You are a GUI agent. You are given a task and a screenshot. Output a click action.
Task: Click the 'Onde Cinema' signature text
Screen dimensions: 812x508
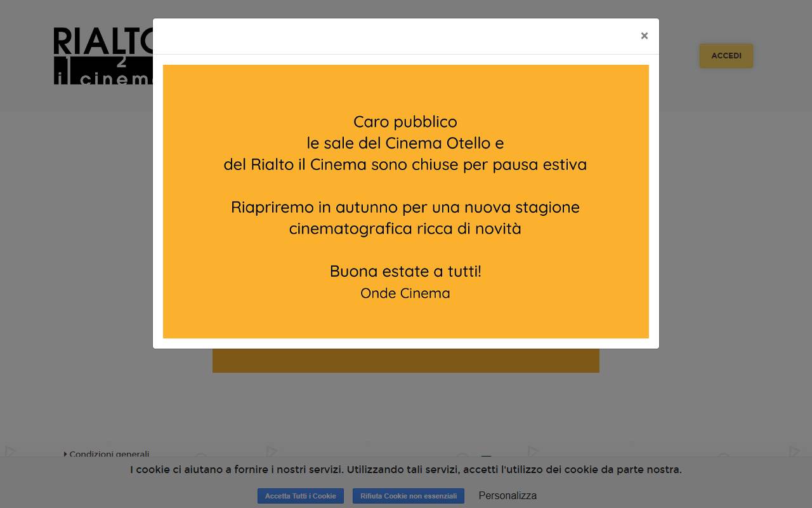point(405,293)
